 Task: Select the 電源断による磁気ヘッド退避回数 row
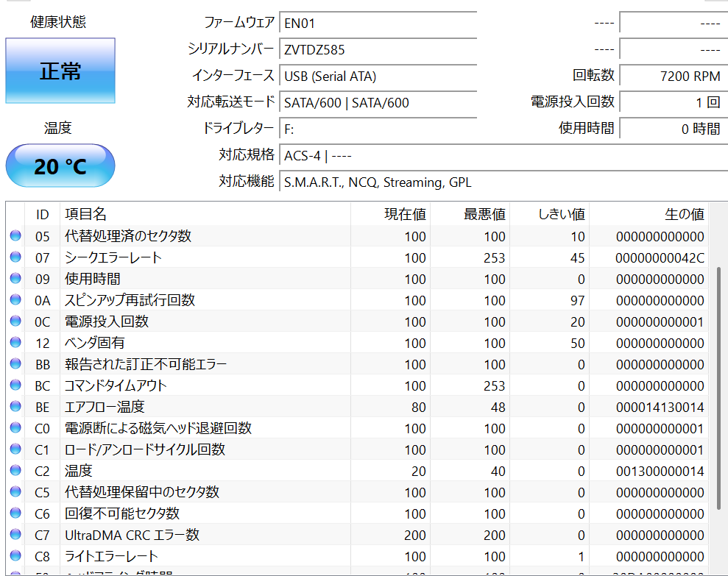pos(358,428)
